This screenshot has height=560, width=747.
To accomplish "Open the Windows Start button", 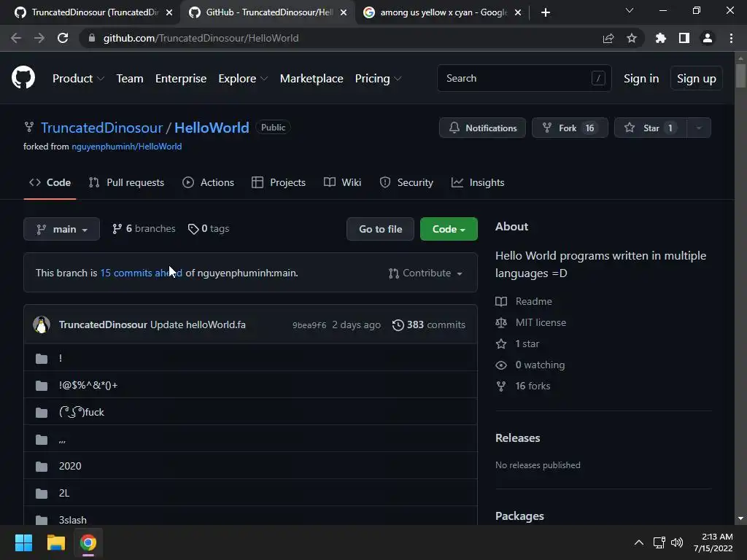I will click(23, 542).
